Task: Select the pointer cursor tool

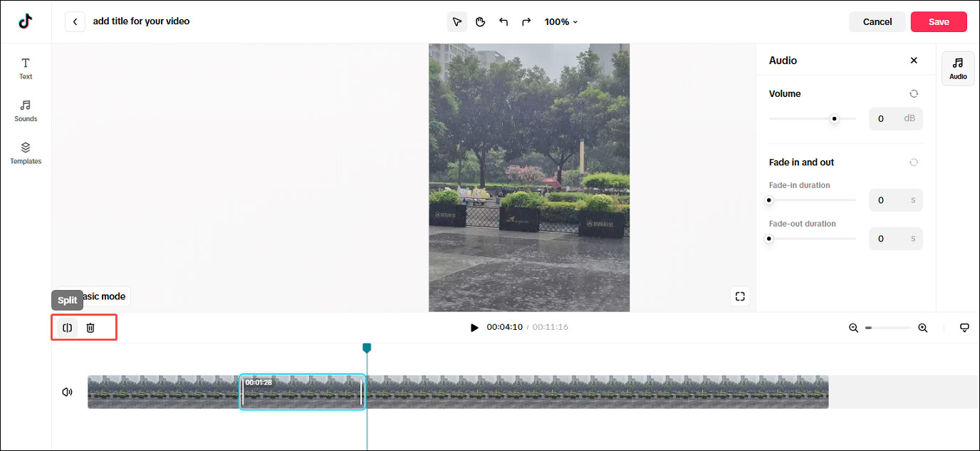Action: click(x=457, y=21)
